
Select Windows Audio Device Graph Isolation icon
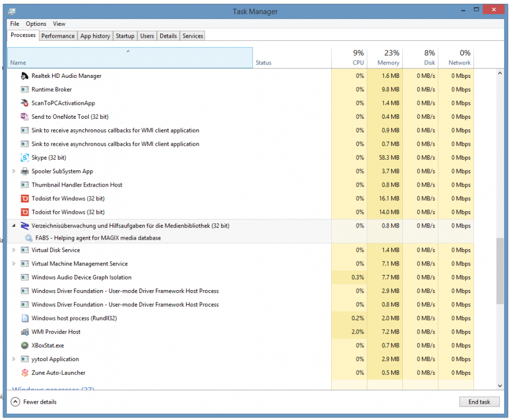click(x=25, y=277)
